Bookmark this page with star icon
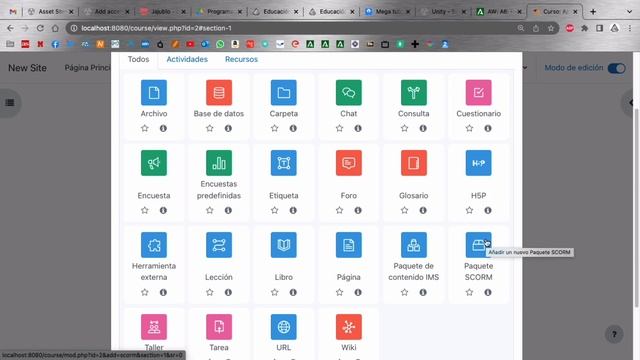This screenshot has width=640, height=360. [x=551, y=28]
